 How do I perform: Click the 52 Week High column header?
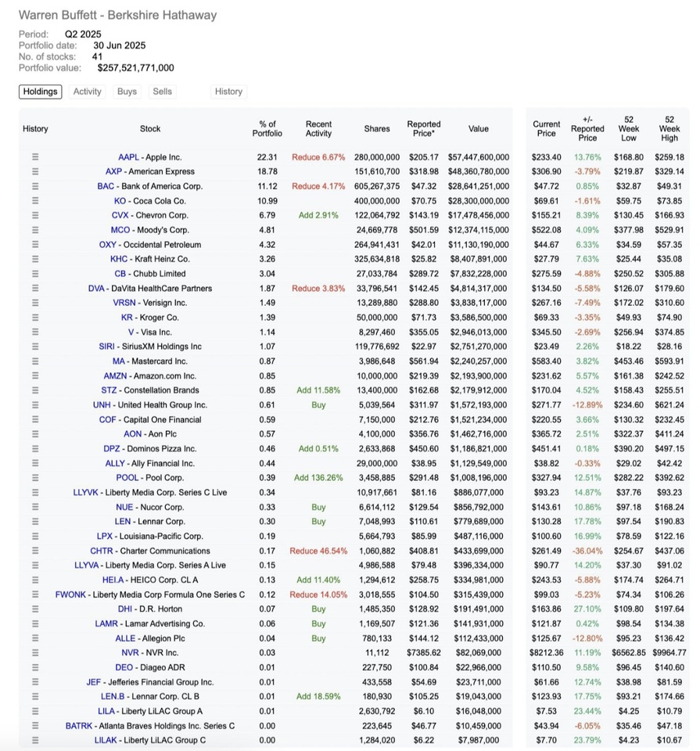[x=669, y=129]
